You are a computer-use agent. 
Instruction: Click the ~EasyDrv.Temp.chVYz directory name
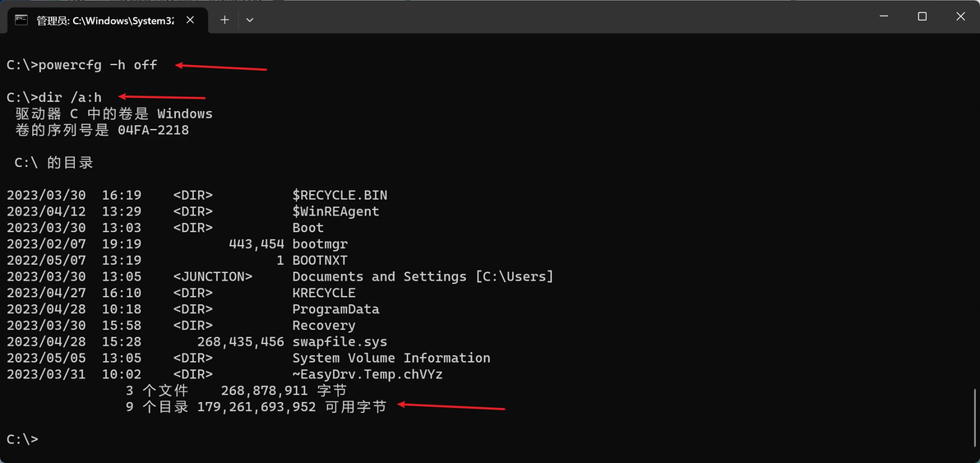point(367,375)
